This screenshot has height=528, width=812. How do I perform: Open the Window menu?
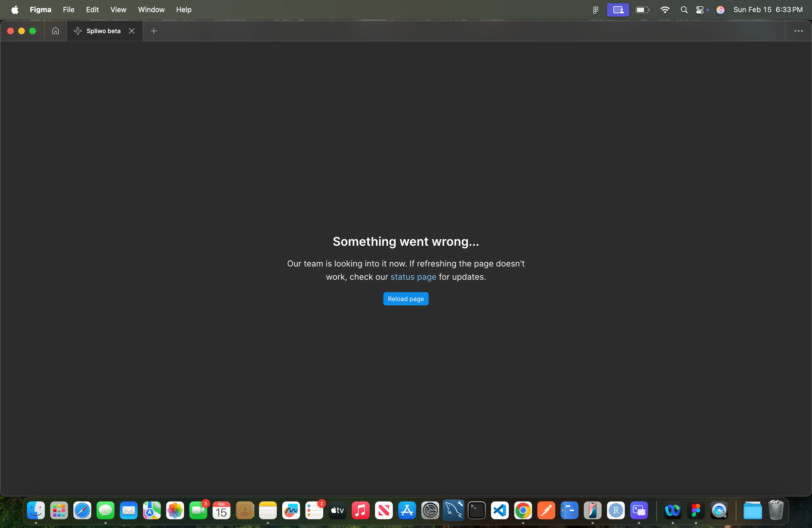pos(151,10)
